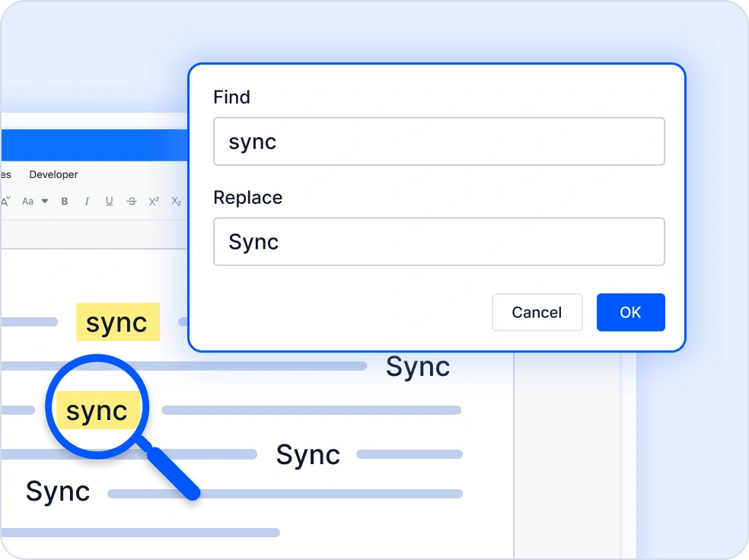Dismiss the dialog with Cancel

point(537,313)
